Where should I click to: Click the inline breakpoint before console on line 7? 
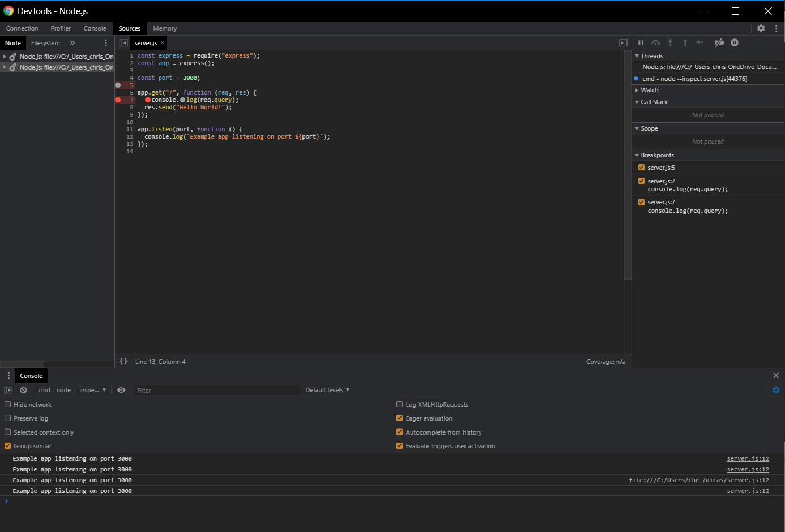tap(148, 100)
